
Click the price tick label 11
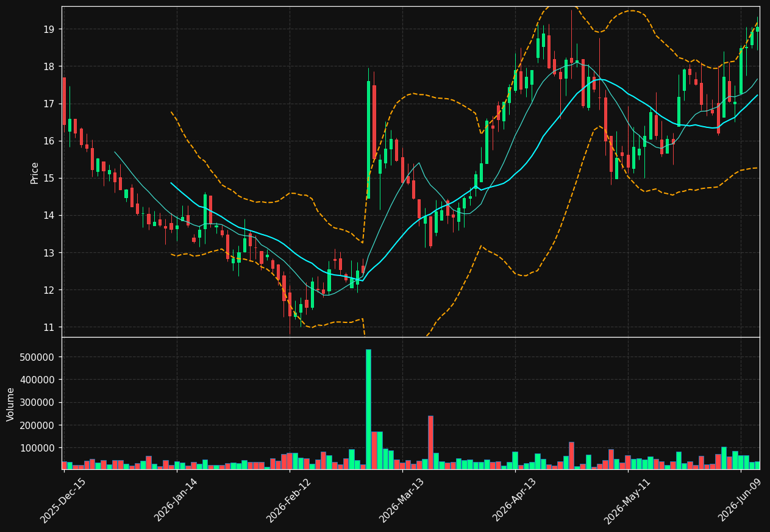click(x=48, y=327)
